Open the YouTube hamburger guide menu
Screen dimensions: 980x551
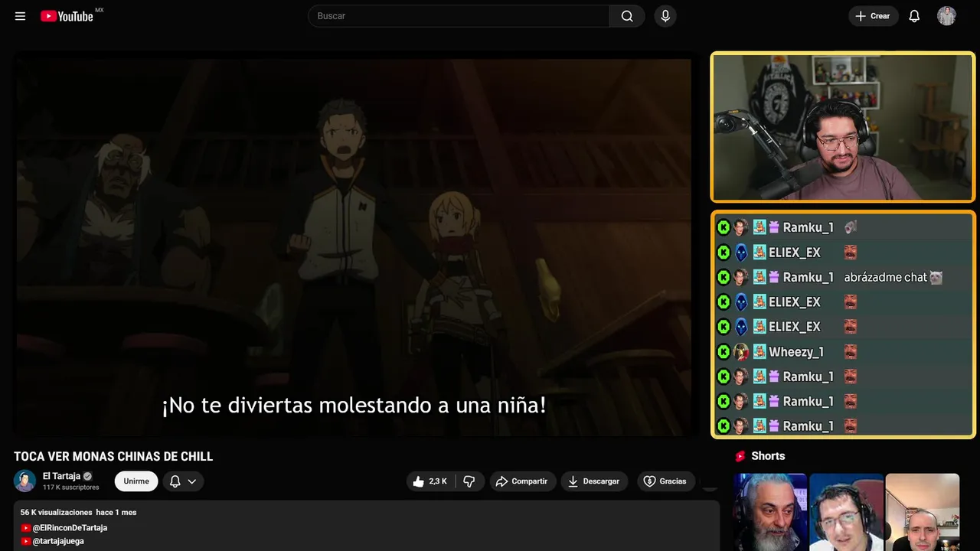click(20, 16)
